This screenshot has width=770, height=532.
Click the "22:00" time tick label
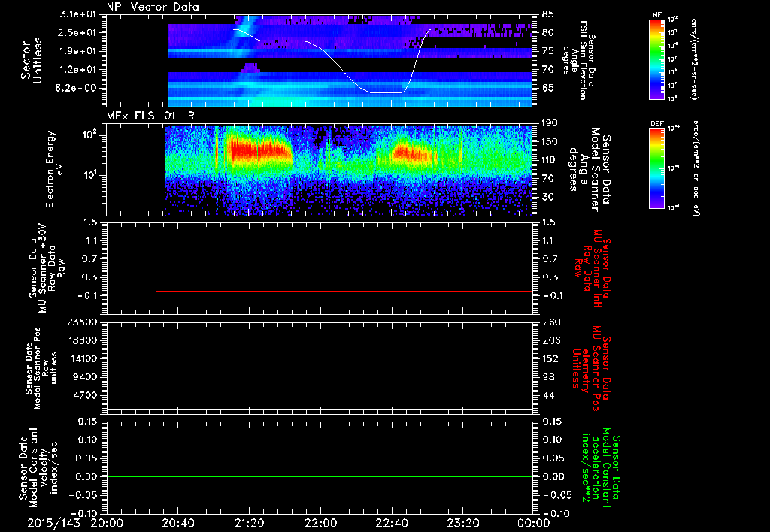(320, 523)
